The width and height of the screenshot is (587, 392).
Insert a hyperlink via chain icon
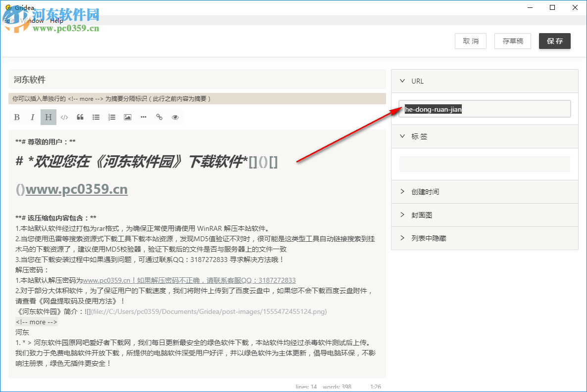(159, 117)
